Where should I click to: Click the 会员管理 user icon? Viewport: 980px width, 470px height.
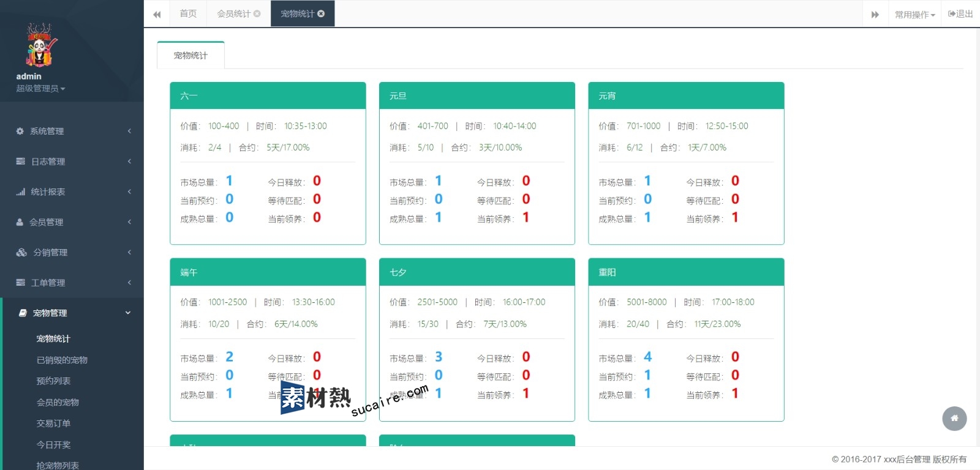20,222
